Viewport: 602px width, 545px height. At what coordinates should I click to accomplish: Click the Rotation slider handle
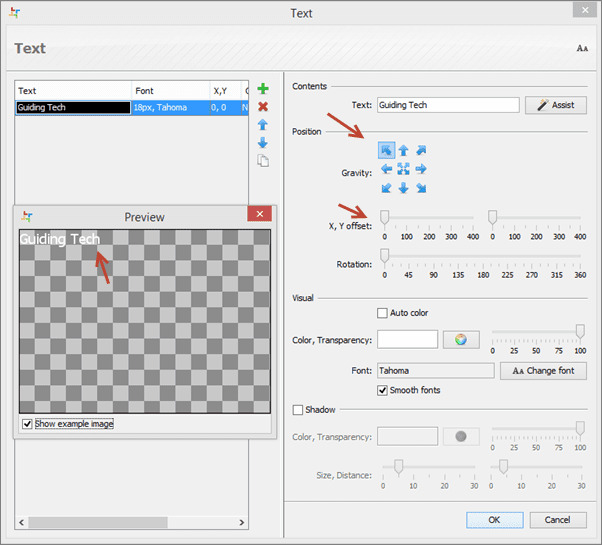(x=384, y=256)
